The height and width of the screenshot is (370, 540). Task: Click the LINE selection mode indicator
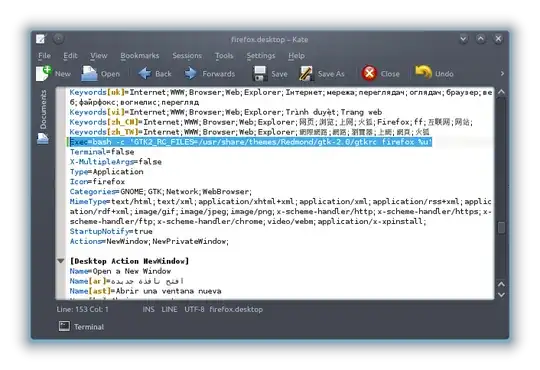pos(169,309)
